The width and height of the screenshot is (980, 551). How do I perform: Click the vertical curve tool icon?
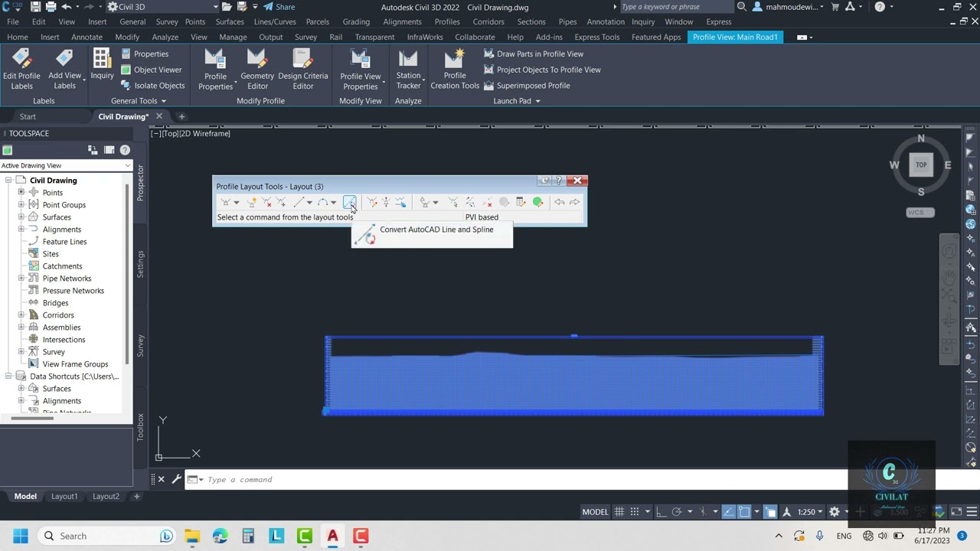coord(323,202)
